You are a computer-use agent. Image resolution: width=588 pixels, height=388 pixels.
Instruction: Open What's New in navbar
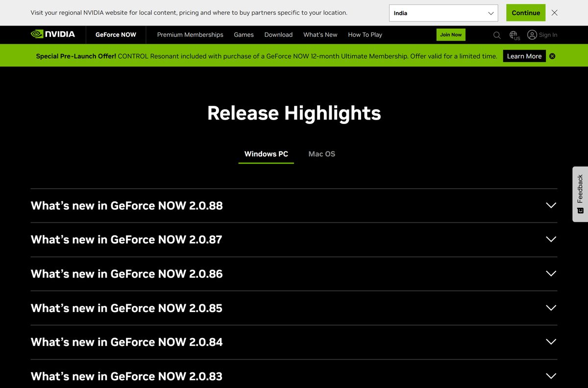[x=320, y=35]
